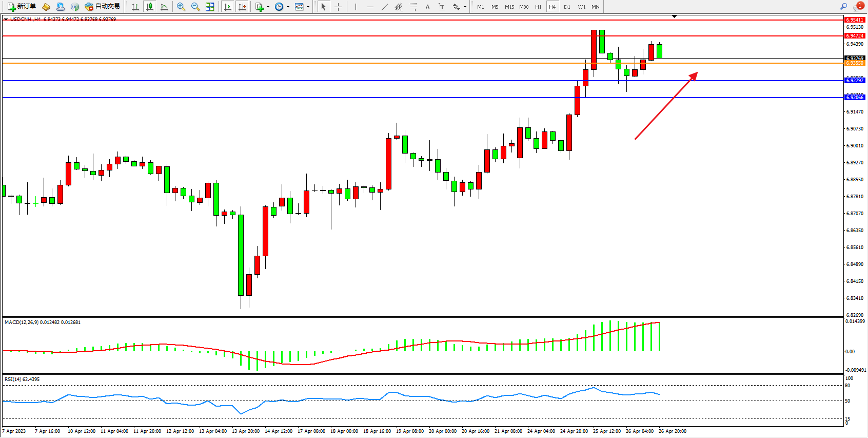The width and height of the screenshot is (868, 438).
Task: Select the crosshair tool
Action: (x=339, y=7)
